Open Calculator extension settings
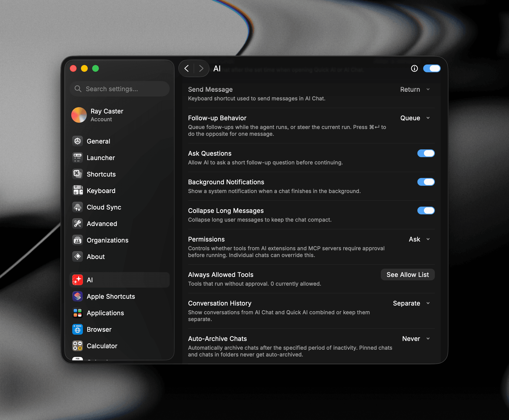 (x=119, y=346)
